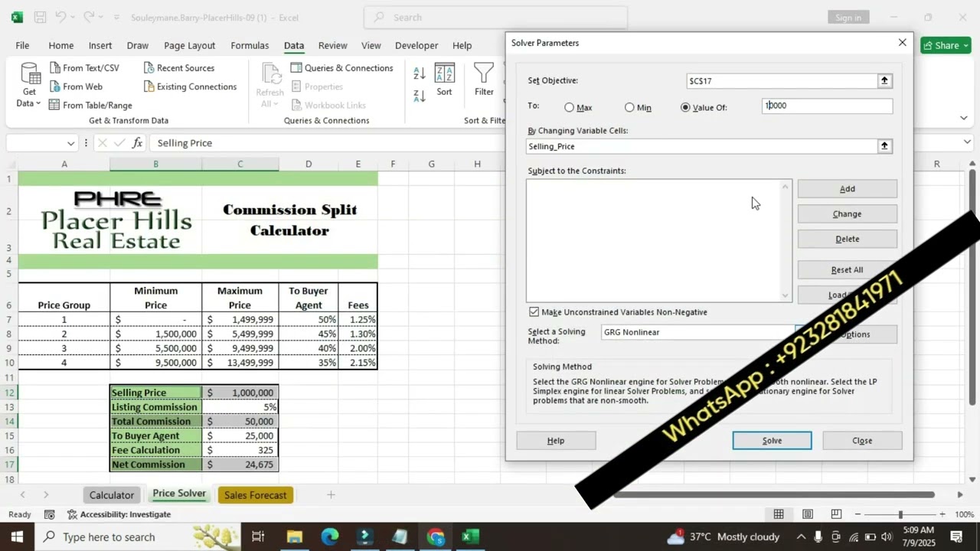Undo the last action
Image resolution: width=980 pixels, height=551 pixels.
[61, 17]
